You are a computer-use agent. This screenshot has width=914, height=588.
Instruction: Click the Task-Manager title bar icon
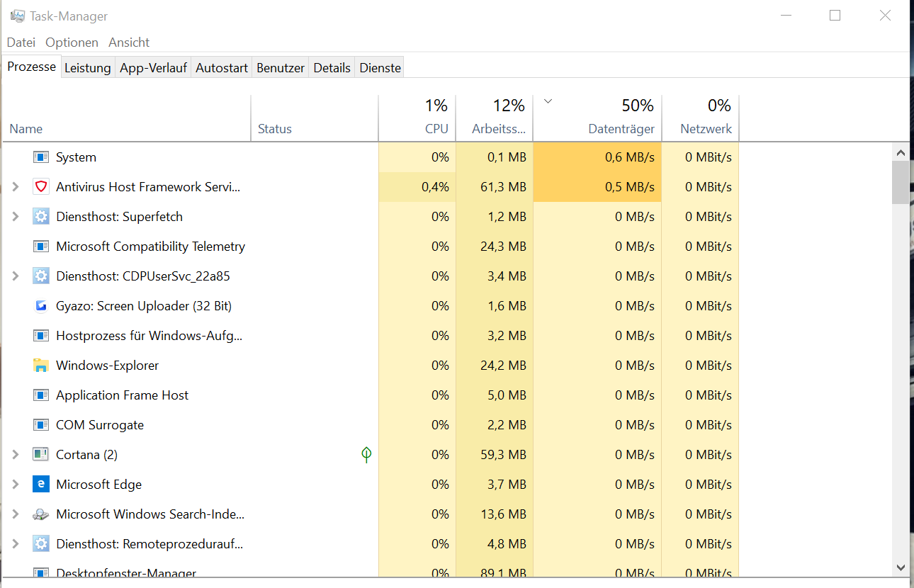(18, 16)
